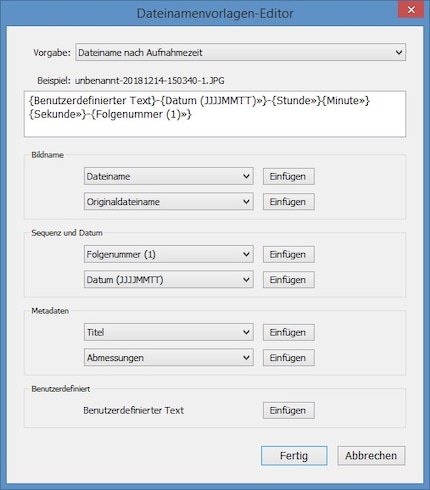Image resolution: width=430 pixels, height=490 pixels.
Task: Insert the Dateiname token with Einfügen
Action: pyautogui.click(x=288, y=176)
